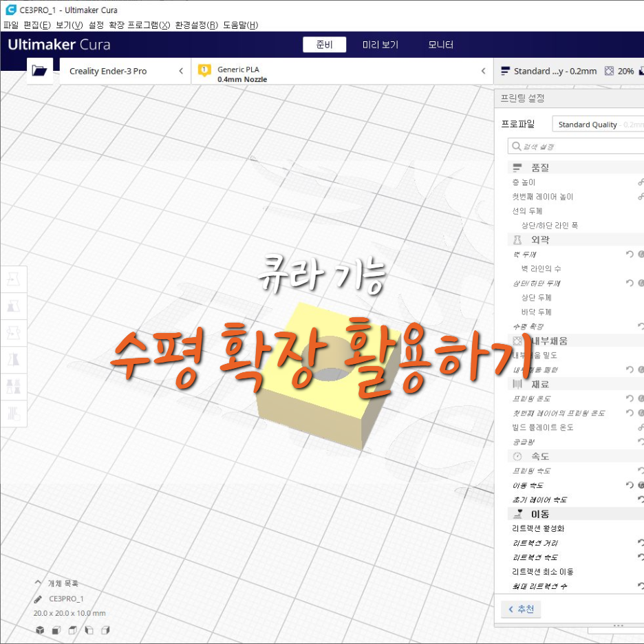
Task: Open the 도움말(H) menu
Action: point(241,25)
